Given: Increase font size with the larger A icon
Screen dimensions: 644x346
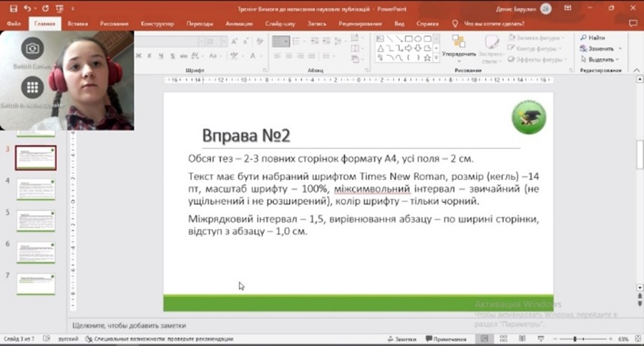Looking at the screenshot, I should 234,41.
